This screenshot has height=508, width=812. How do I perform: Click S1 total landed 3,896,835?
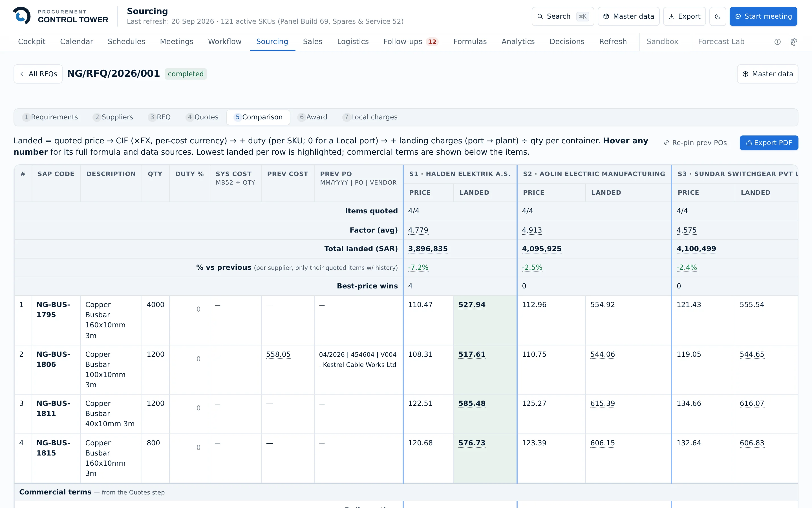[x=427, y=249]
